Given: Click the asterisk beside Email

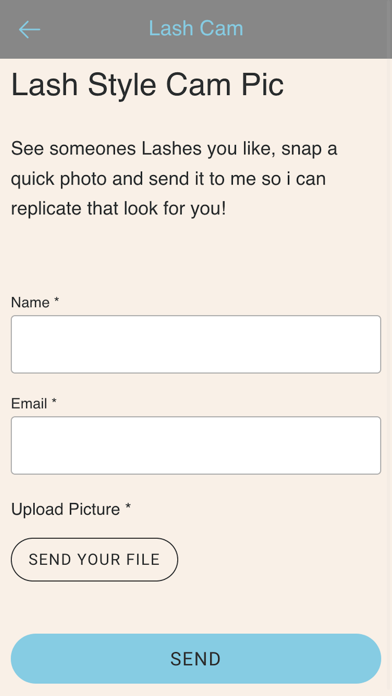Looking at the screenshot, I should [x=54, y=402].
